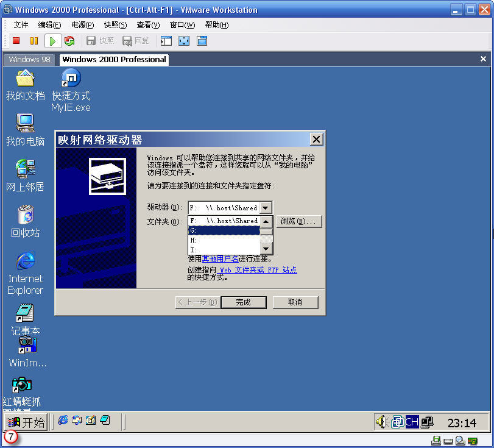
Task: Open the 帮助(H) menu
Action: 217,25
